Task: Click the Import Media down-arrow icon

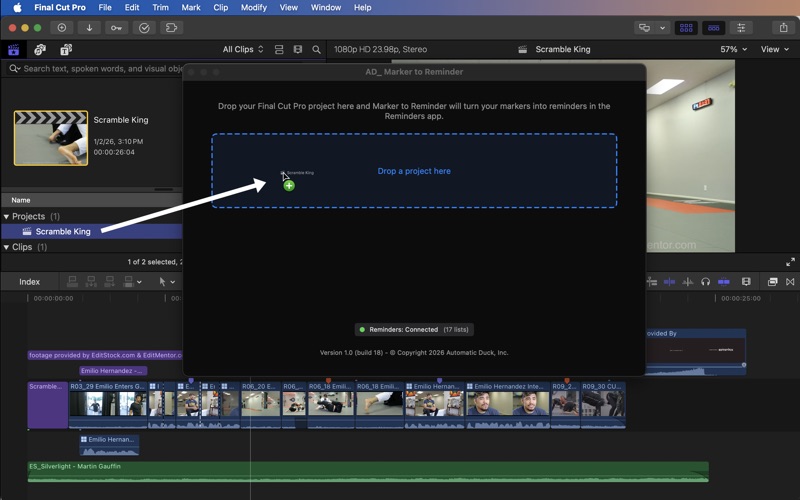Action: [89, 28]
